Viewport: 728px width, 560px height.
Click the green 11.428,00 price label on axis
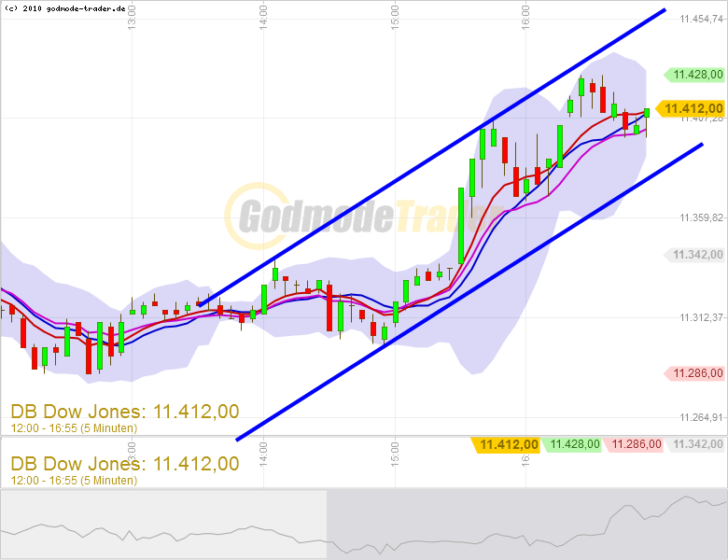click(x=694, y=75)
